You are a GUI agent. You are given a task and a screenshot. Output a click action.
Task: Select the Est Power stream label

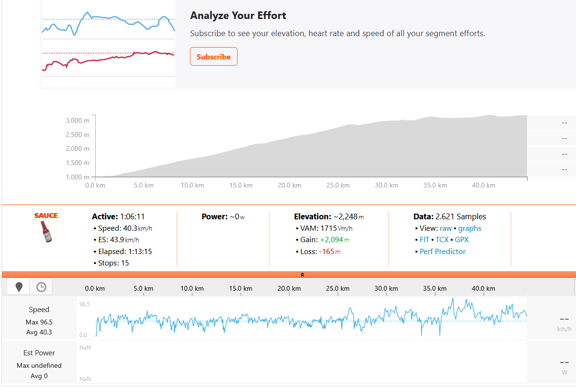coord(39,353)
